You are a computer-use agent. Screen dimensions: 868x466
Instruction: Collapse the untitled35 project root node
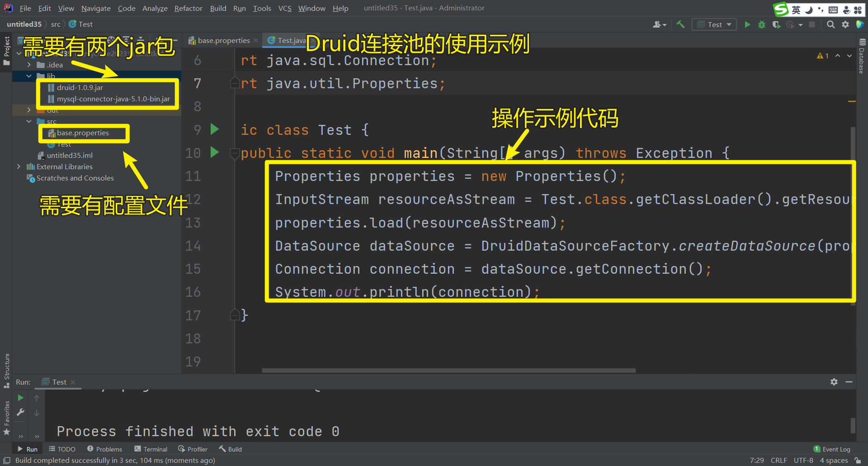pos(19,53)
